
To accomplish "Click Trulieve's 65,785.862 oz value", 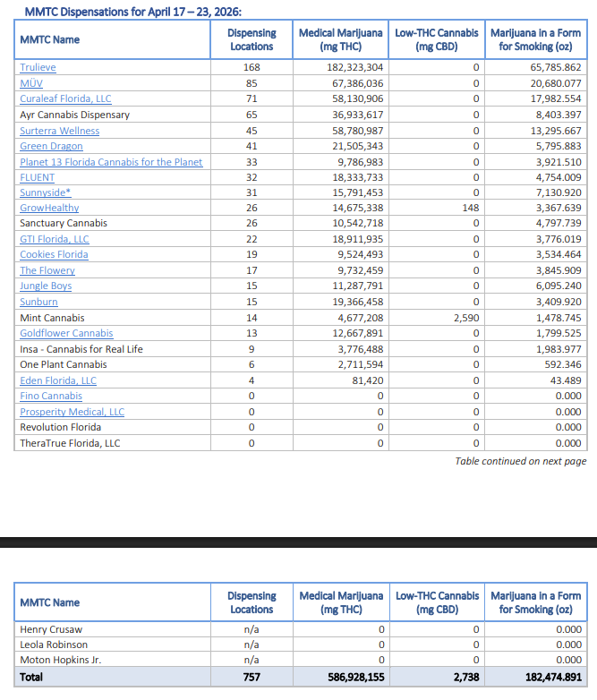I will click(x=556, y=67).
